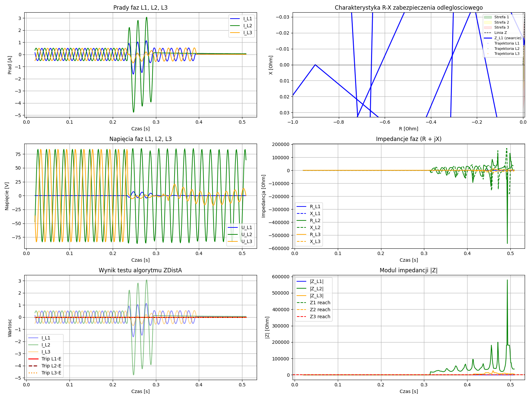Select the 'Trip L1-E' legend entry
The width and height of the screenshot is (532, 399).
click(51, 359)
